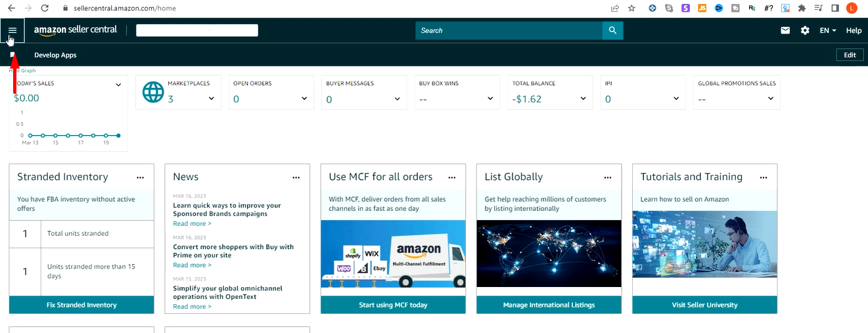The width and height of the screenshot is (868, 333).
Task: Read more about Sponsored Brands campaigns
Action: [192, 223]
